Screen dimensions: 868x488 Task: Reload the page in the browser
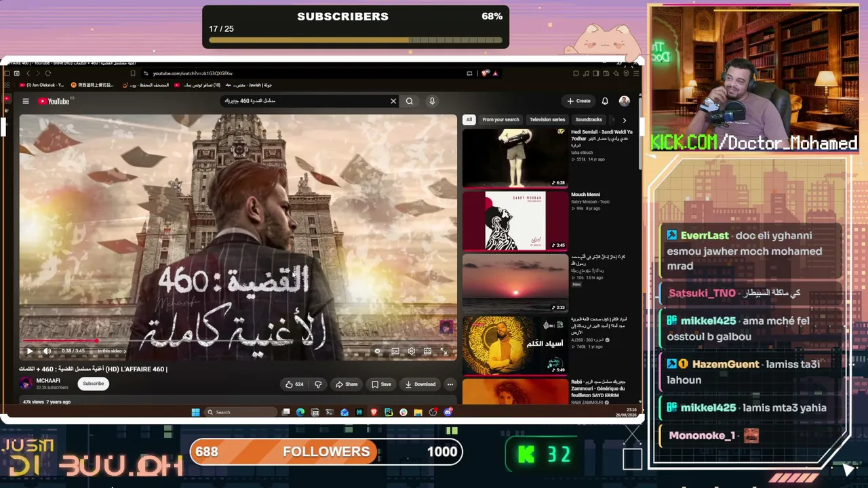[x=49, y=73]
